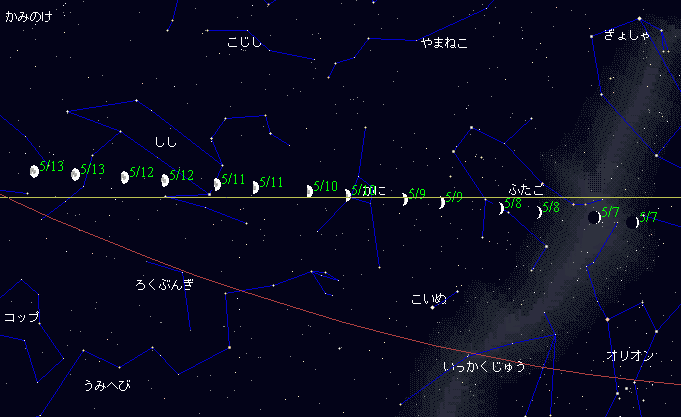Click the 5/8 moon icon beneath ふたご label
Viewport: 681px width, 417px height.
tap(502, 208)
